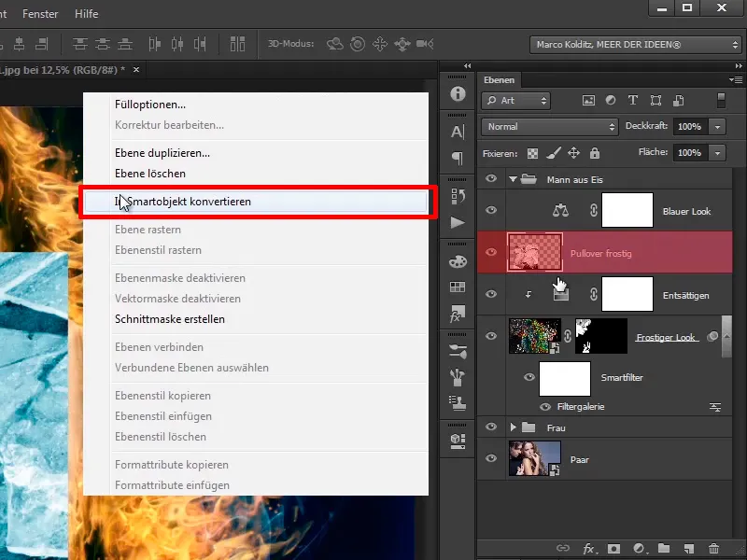Image resolution: width=747 pixels, height=560 pixels.
Task: Select Ebene duplizieren from context menu
Action: (x=162, y=153)
